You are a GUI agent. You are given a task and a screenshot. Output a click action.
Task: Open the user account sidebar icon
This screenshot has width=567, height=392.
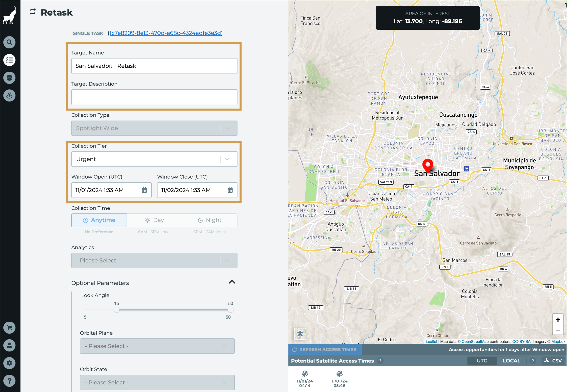pos(9,345)
